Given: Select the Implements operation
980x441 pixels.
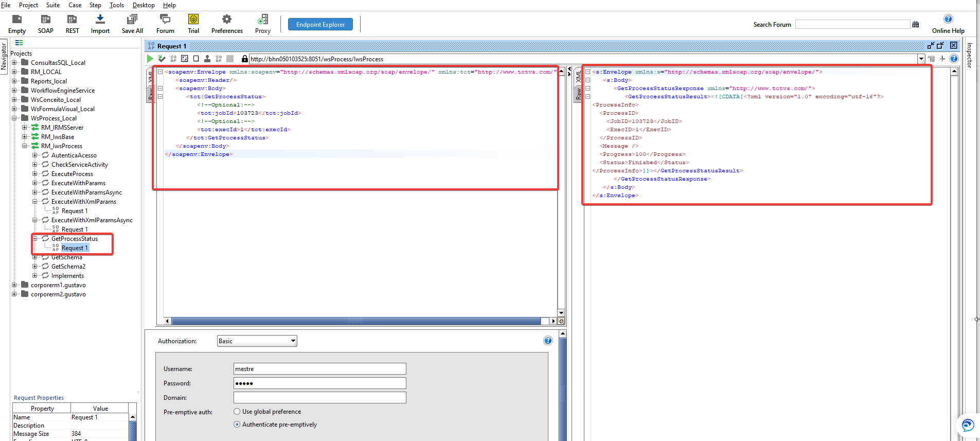Looking at the screenshot, I should 67,276.
